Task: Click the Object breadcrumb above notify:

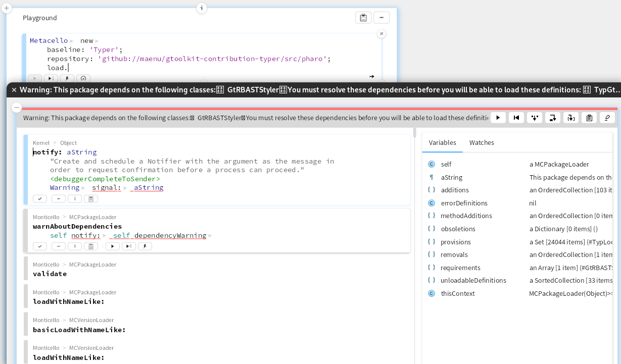Action: click(68, 143)
